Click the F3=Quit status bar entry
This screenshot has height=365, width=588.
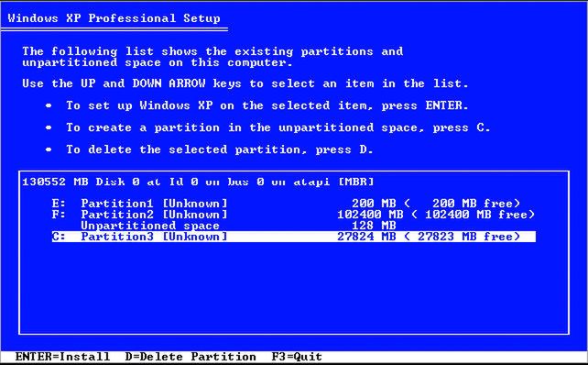(297, 357)
